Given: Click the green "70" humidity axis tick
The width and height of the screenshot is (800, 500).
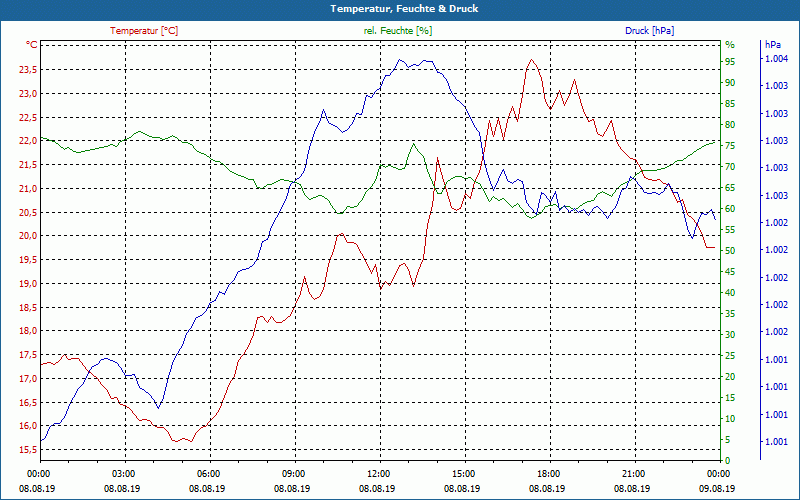Looking at the screenshot, I should coord(730,167).
